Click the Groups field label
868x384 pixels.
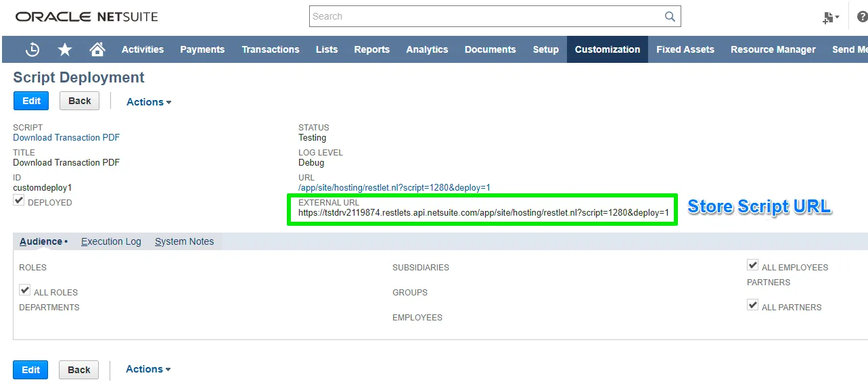(x=410, y=293)
